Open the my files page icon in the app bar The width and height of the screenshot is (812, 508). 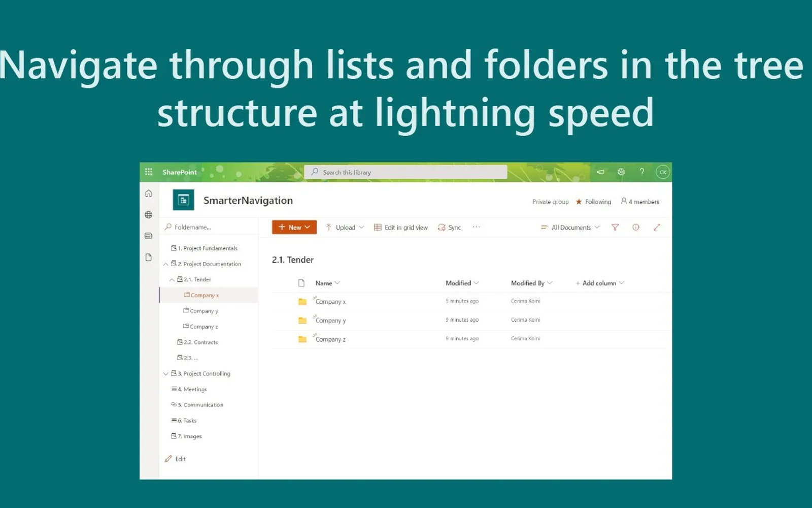tap(149, 257)
